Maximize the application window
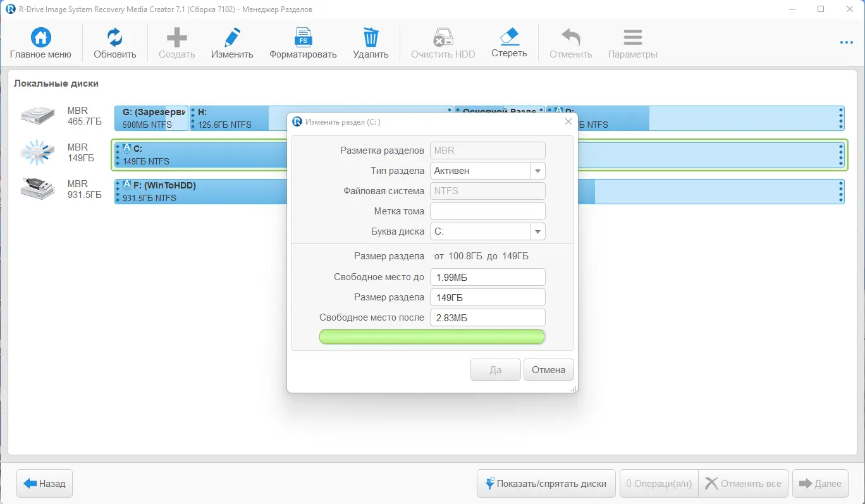The height and width of the screenshot is (504, 865). (821, 9)
